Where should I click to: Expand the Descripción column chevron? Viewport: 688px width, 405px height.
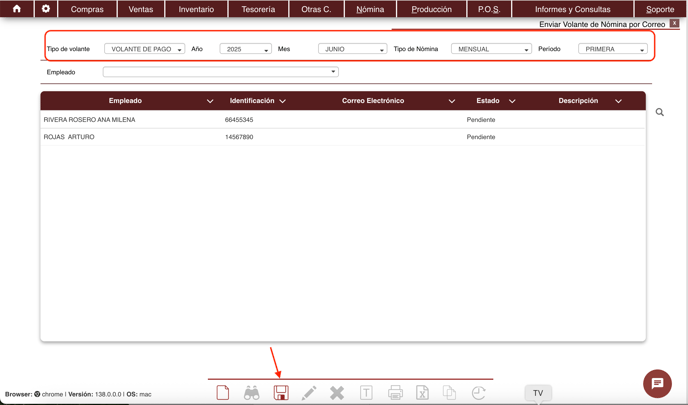coord(618,101)
